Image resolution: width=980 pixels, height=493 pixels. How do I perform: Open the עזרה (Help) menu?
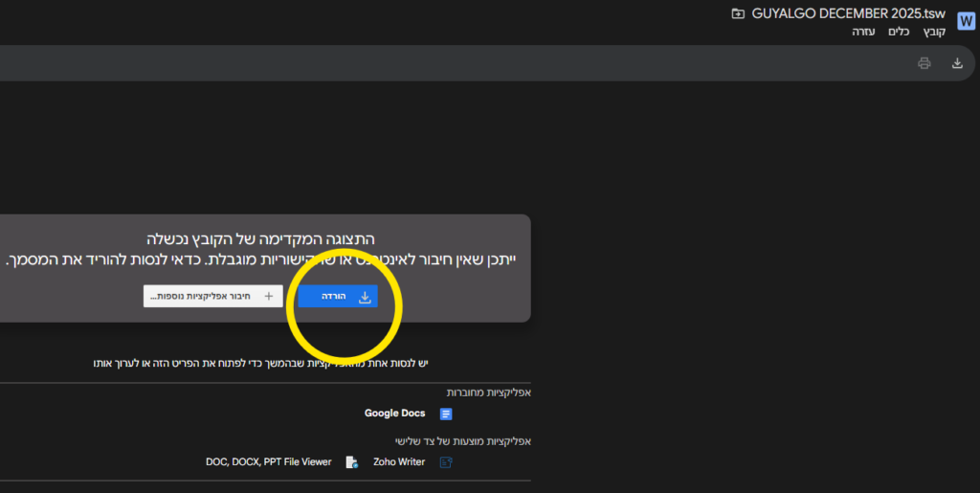(x=863, y=32)
